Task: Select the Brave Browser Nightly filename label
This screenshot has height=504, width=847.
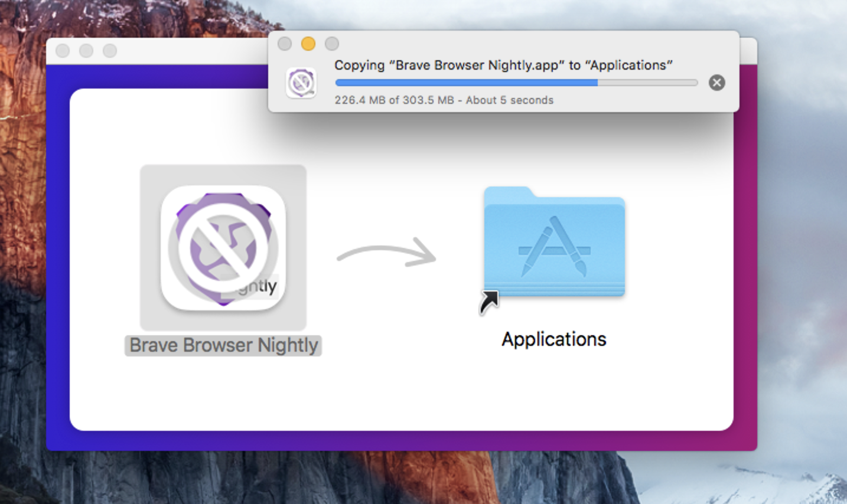Action: pyautogui.click(x=223, y=345)
